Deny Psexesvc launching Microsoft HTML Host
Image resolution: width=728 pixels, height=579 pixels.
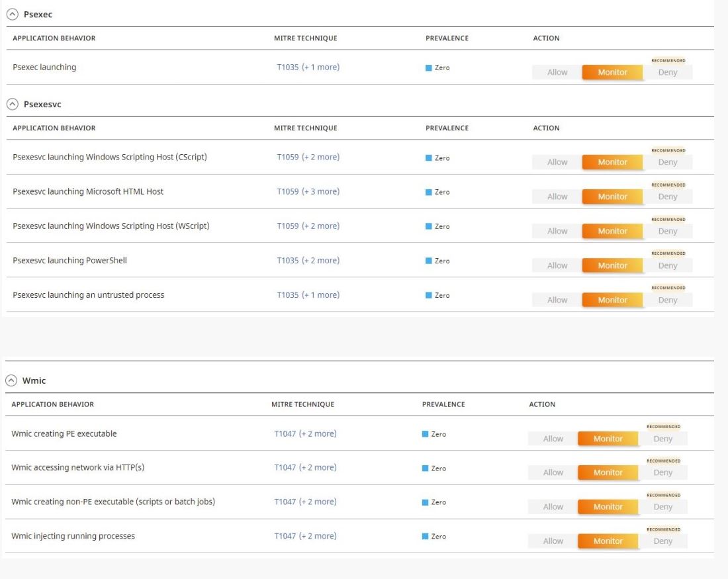668,197
